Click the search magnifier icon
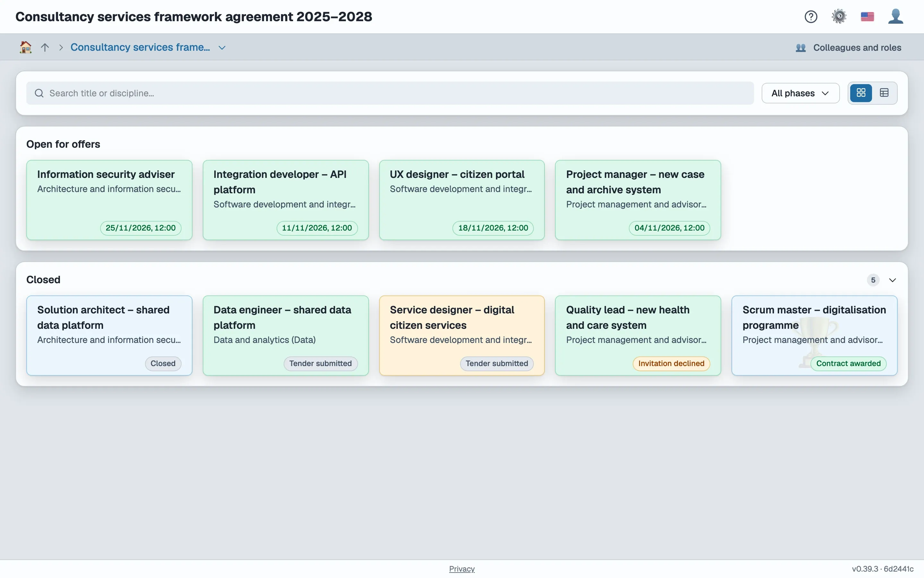Screen dimensions: 924x578 tap(39, 93)
